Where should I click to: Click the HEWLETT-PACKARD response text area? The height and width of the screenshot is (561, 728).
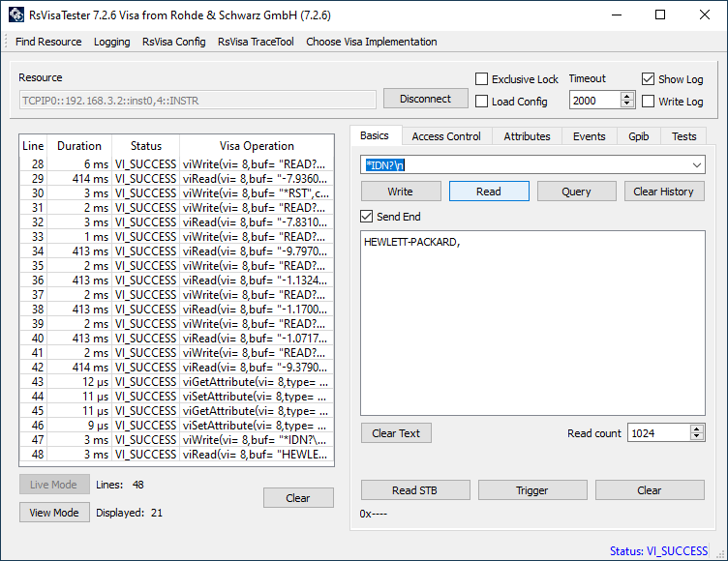532,323
